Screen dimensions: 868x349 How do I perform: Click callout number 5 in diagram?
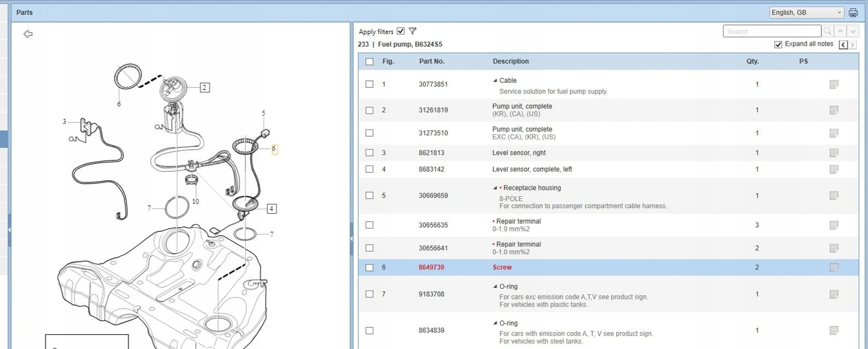click(x=263, y=113)
